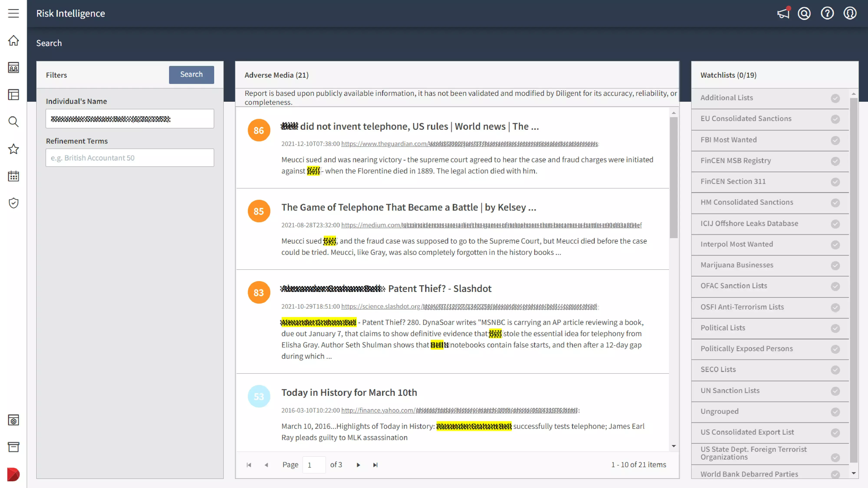
Task: Open the @ contact icon in header
Action: pos(804,13)
